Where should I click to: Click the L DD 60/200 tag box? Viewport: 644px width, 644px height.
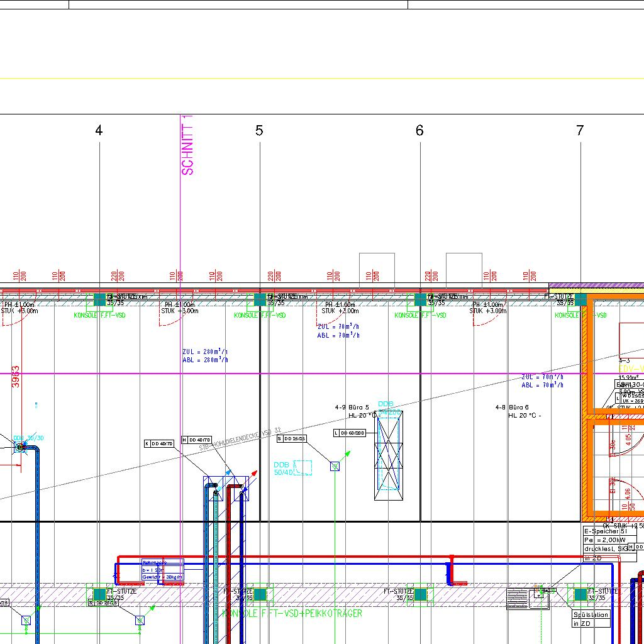[350, 433]
